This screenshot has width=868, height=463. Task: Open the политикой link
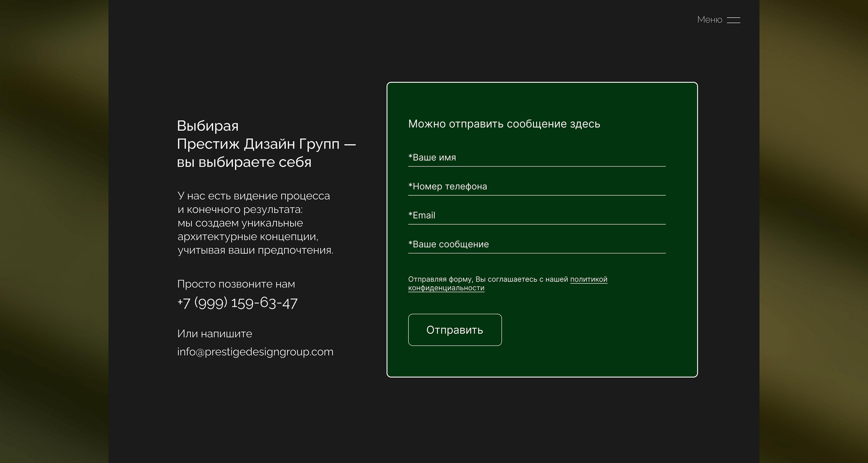588,279
